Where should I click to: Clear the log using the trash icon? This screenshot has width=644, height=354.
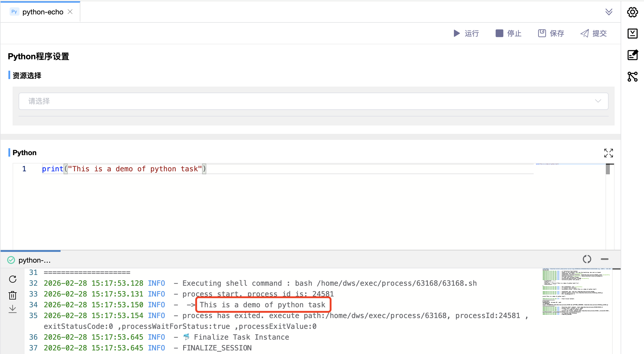tap(12, 295)
